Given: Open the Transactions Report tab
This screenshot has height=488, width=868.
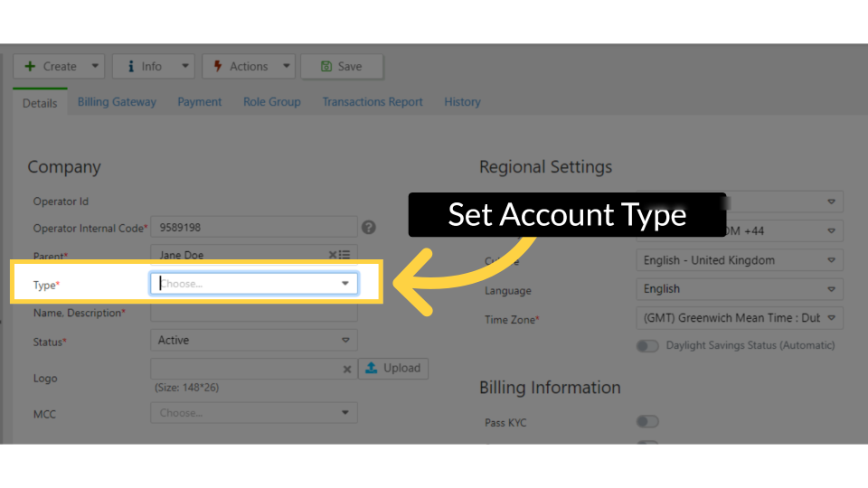Looking at the screenshot, I should (x=373, y=102).
